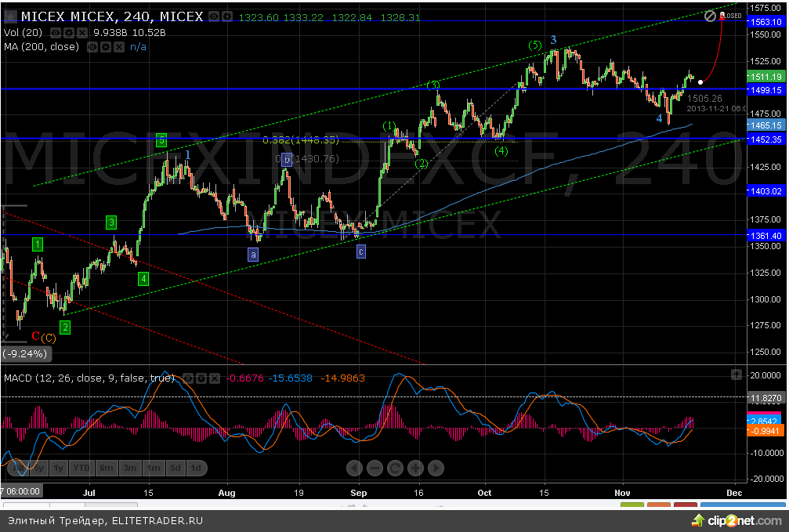Toggle visibility eye of MICEX main series

click(215, 16)
